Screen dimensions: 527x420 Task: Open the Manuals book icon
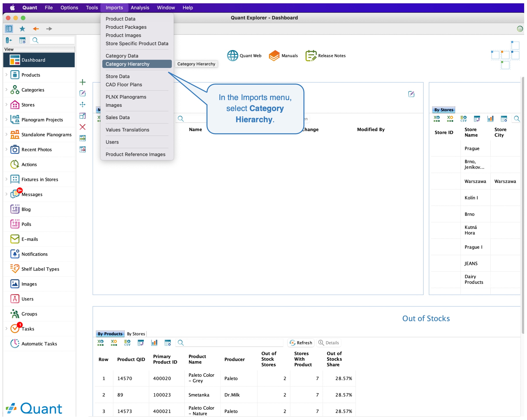point(274,56)
